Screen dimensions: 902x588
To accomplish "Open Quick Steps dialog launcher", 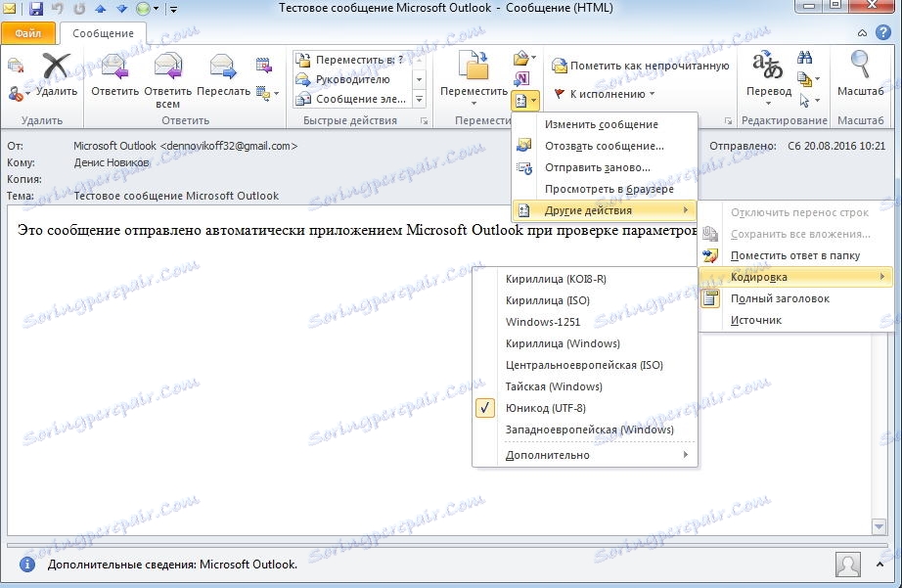I will 424,120.
